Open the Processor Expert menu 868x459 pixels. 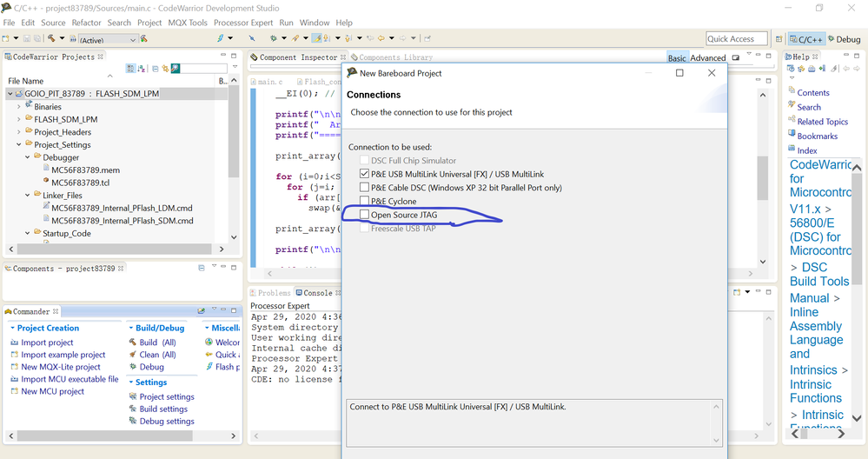242,23
